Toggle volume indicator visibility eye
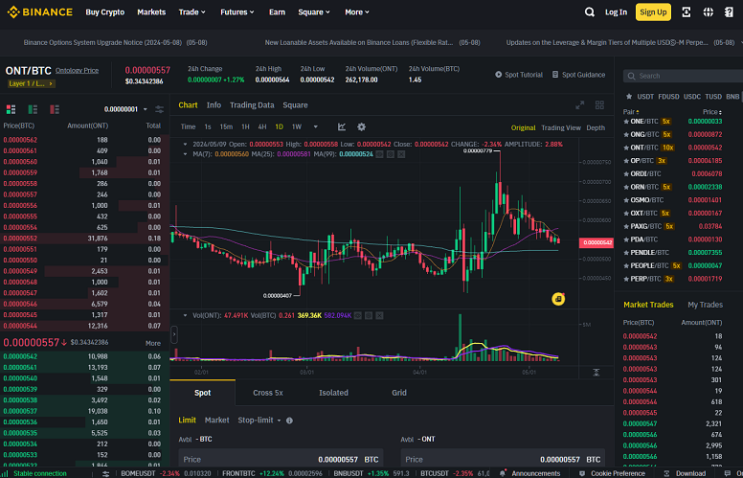Image resolution: width=743 pixels, height=478 pixels. [358, 316]
